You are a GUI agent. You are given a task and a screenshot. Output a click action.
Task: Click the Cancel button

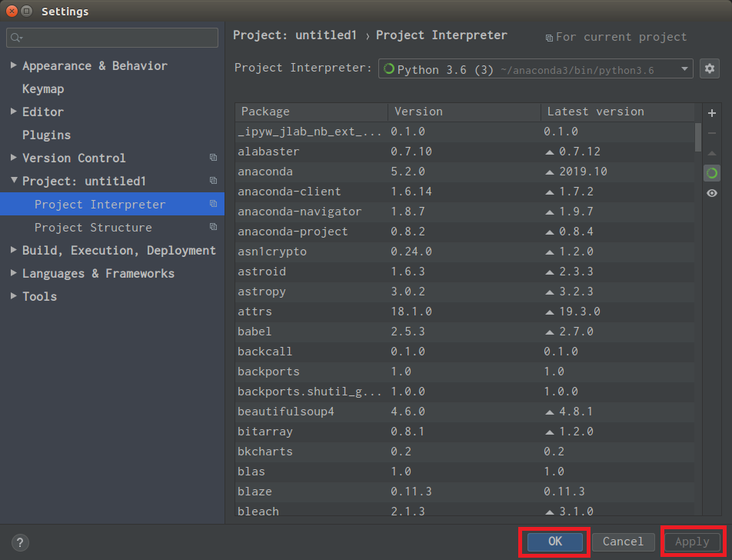[x=623, y=542]
